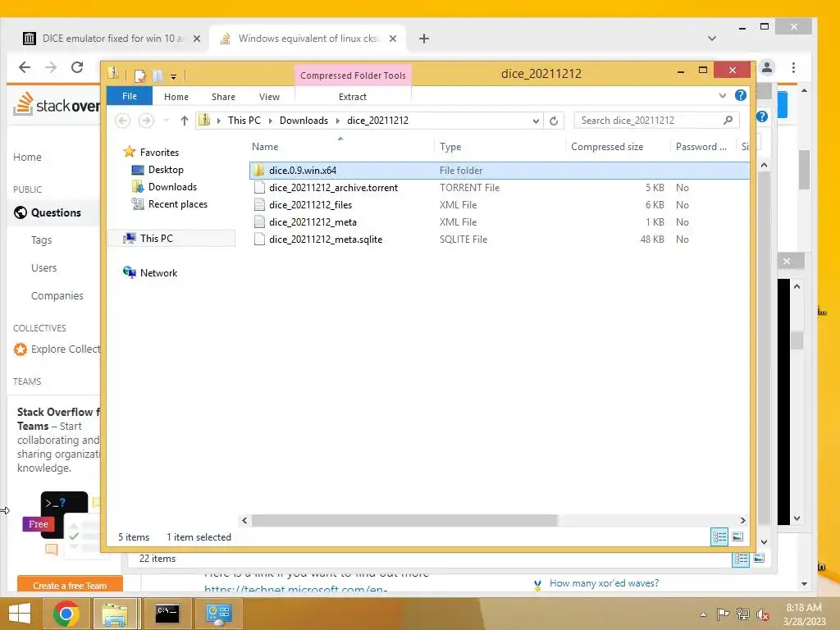Refresh the dice_20211212 folder view
Screen dimensions: 840x630
coord(554,121)
